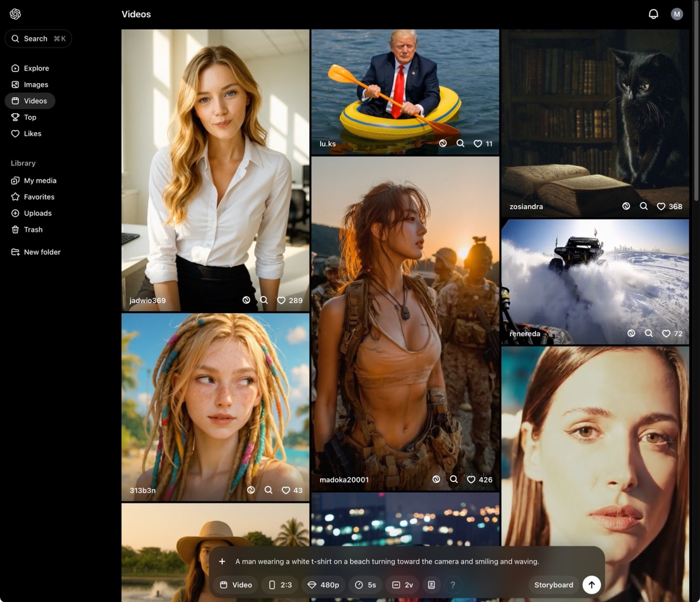Open the 2:3 aspect ratio dropdown
The width and height of the screenshot is (700, 602).
tap(280, 585)
